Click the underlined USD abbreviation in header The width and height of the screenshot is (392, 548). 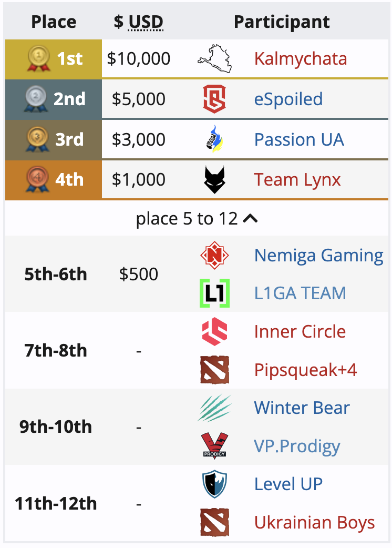click(x=146, y=22)
